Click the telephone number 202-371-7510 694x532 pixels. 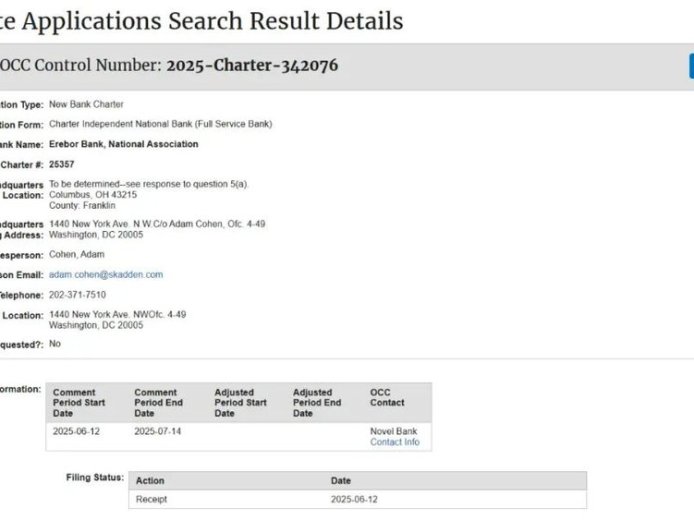77,295
